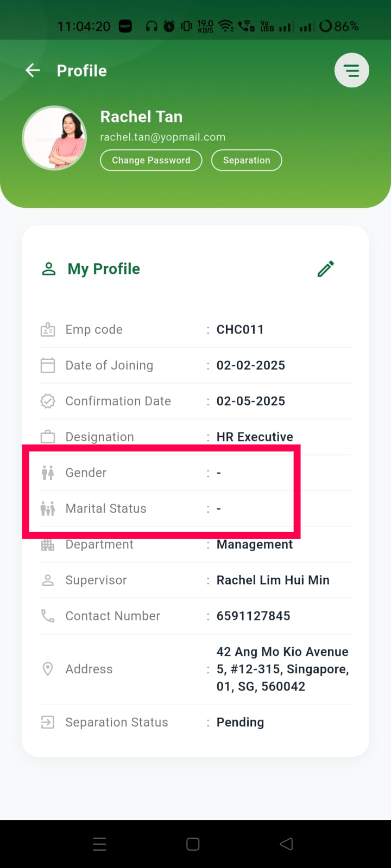The height and width of the screenshot is (868, 391).
Task: Tap Rachel Tan's profile photo
Action: pos(54,138)
